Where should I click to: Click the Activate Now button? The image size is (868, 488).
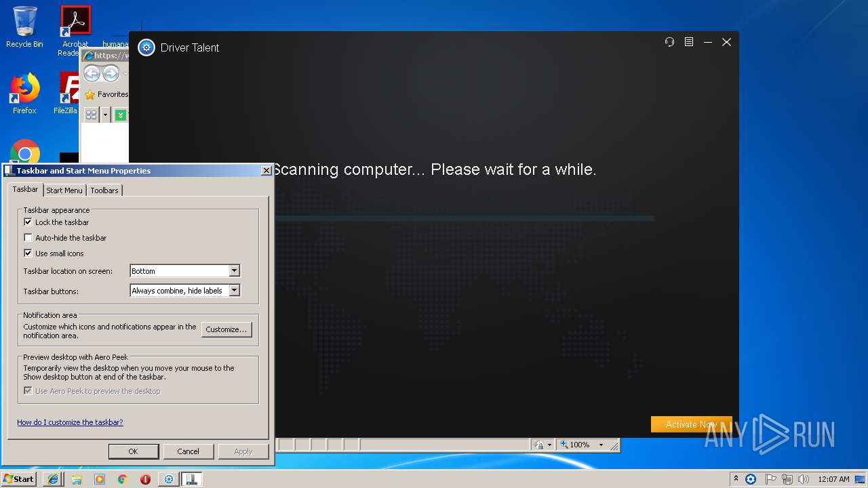691,424
